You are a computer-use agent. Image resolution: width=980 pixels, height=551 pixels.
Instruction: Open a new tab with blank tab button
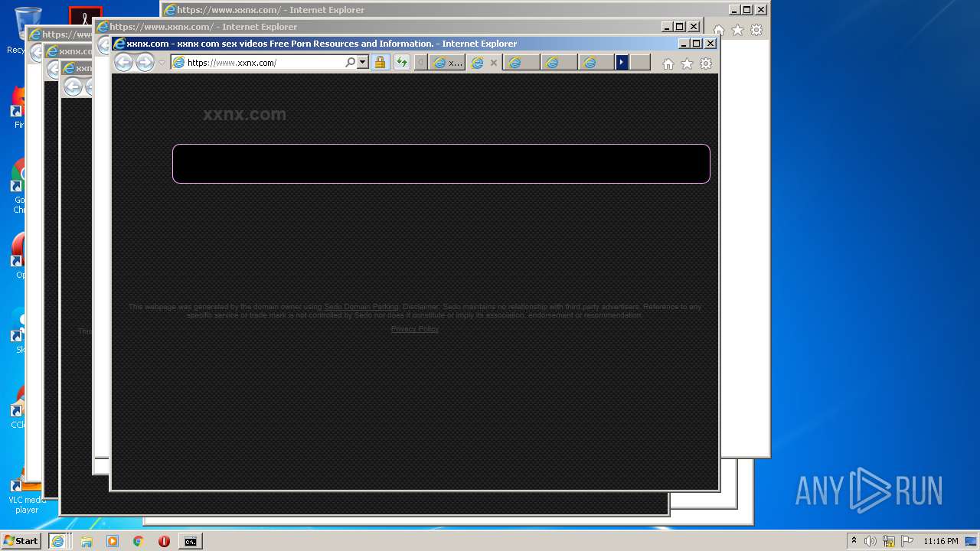(640, 63)
